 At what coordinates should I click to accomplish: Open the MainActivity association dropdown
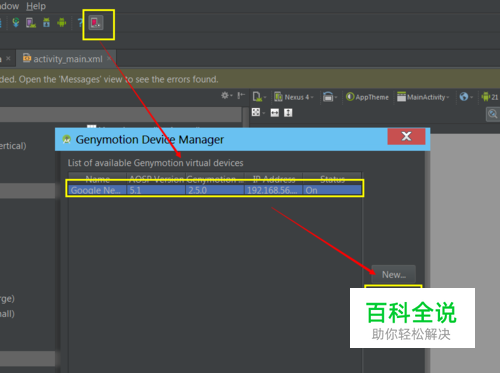[423, 97]
